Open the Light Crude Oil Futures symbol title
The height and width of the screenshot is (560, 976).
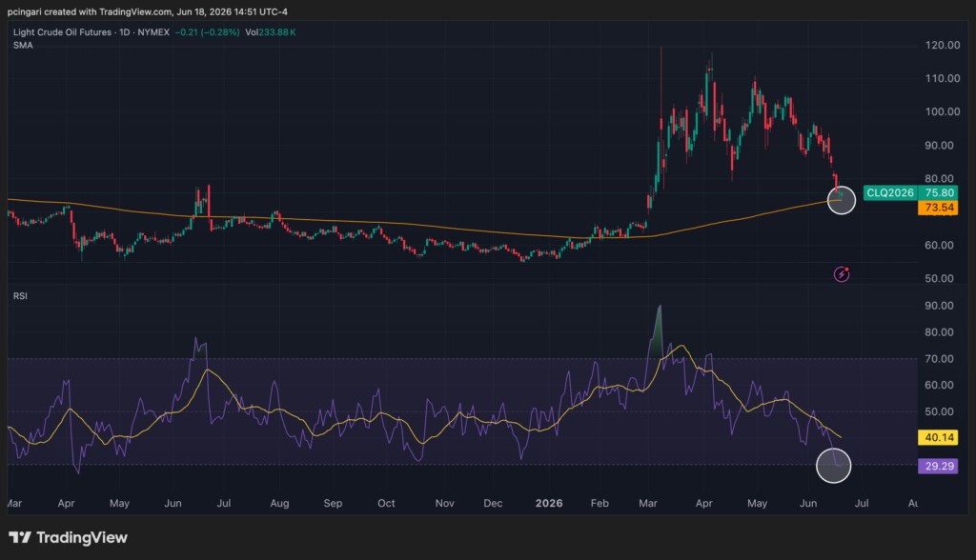62,32
